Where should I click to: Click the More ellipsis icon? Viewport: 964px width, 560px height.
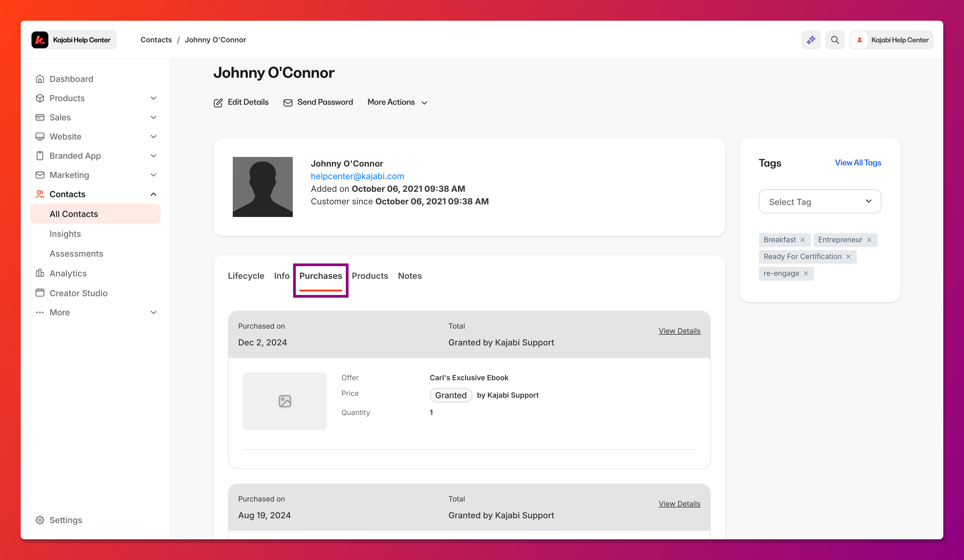click(40, 312)
